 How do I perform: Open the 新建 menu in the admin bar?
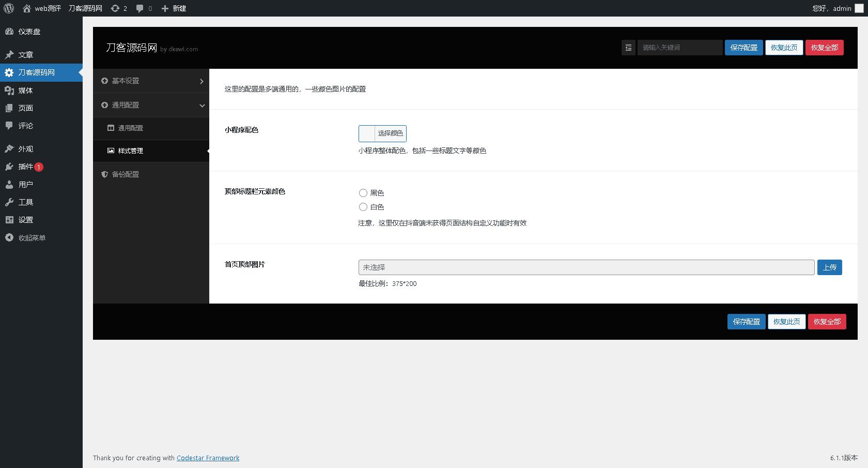tap(174, 8)
